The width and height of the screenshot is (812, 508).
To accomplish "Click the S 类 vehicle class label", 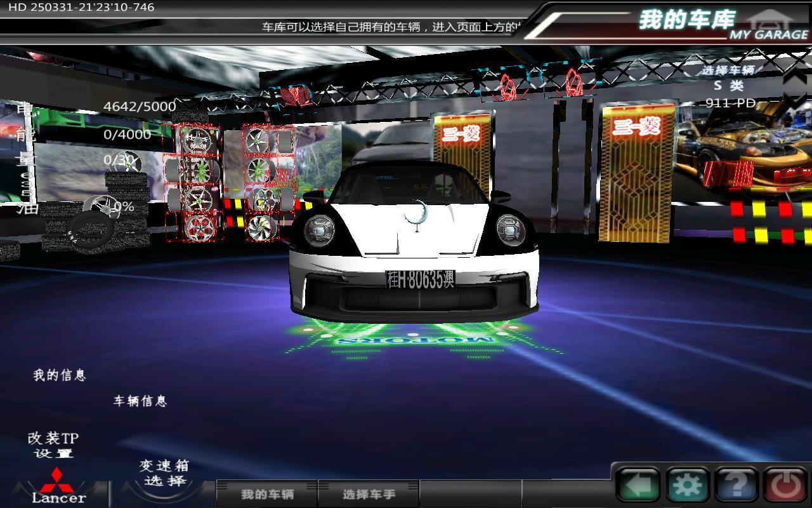I will coord(728,86).
